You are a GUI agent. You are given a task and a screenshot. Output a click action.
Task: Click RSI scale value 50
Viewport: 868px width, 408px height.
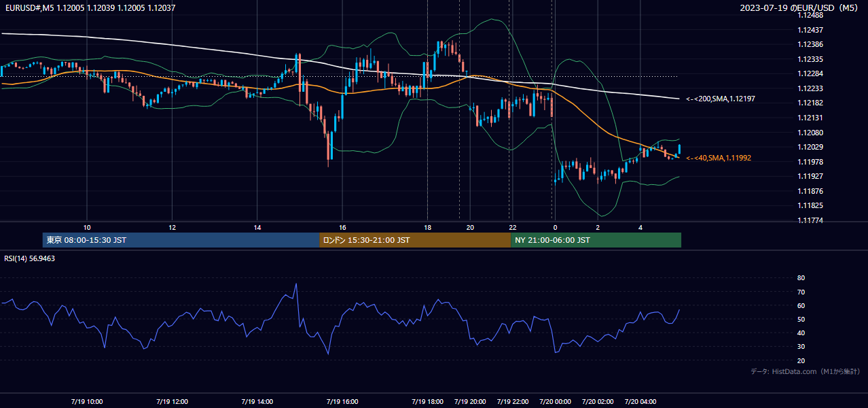point(801,319)
